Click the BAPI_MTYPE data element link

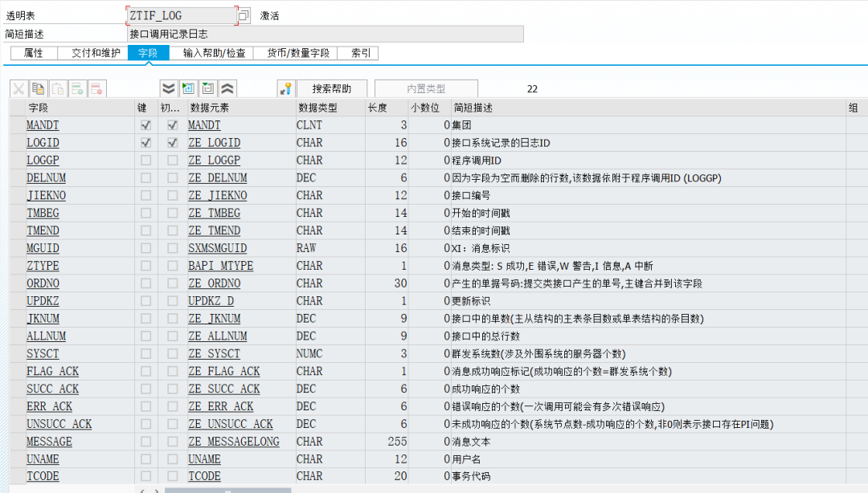tap(220, 266)
